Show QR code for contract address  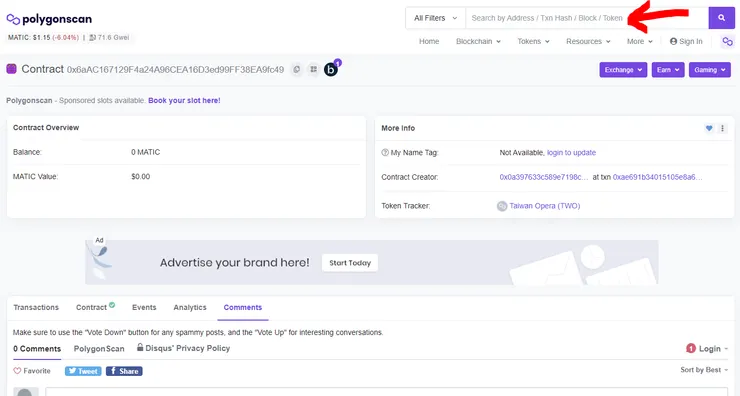click(x=313, y=69)
